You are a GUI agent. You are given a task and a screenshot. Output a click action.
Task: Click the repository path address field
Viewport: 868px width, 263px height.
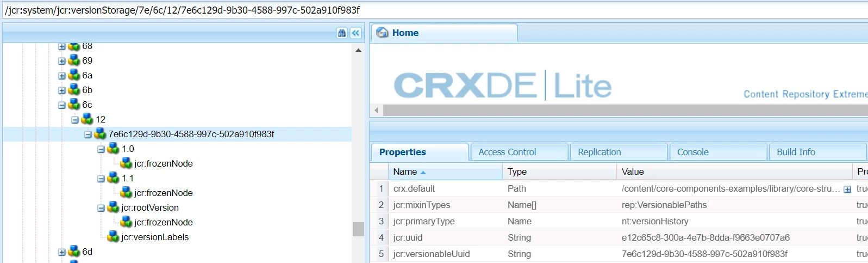[x=435, y=10]
